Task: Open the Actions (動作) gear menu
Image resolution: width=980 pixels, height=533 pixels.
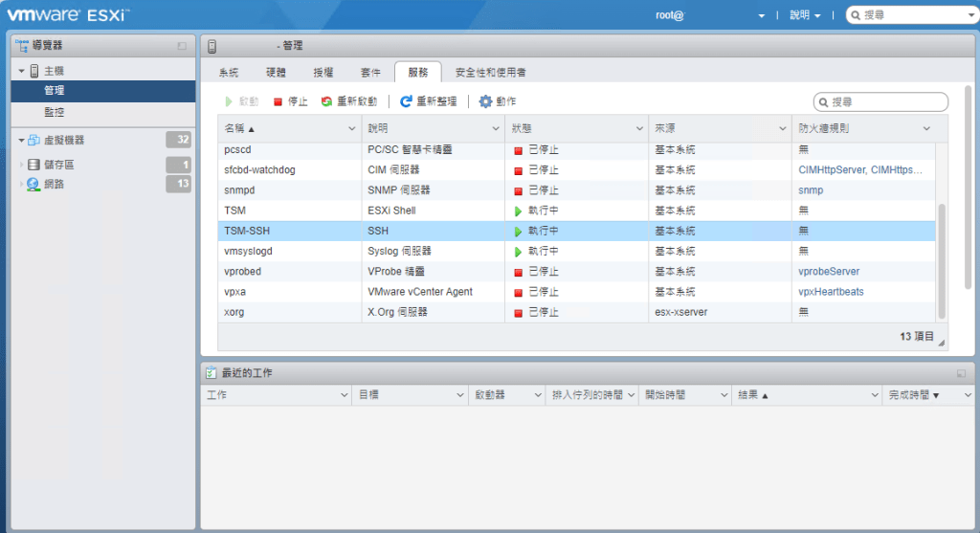Action: [485, 101]
